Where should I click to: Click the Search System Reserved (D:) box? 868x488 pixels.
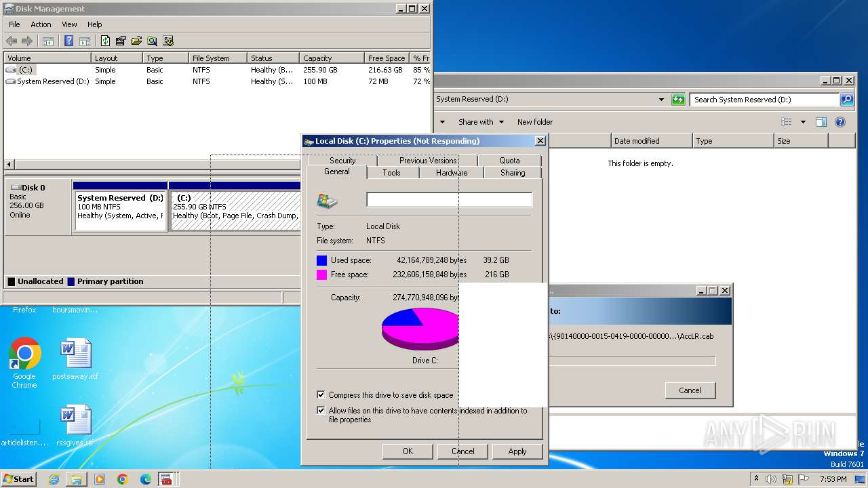(x=765, y=100)
